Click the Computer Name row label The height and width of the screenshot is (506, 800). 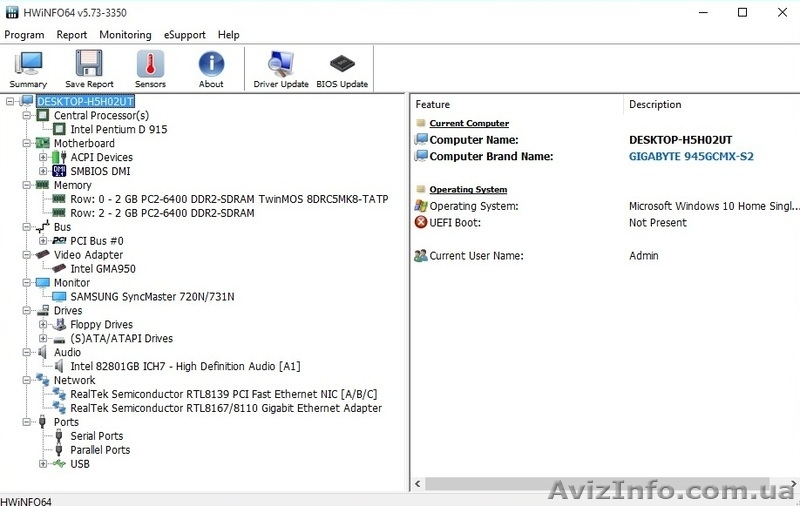pyautogui.click(x=474, y=140)
